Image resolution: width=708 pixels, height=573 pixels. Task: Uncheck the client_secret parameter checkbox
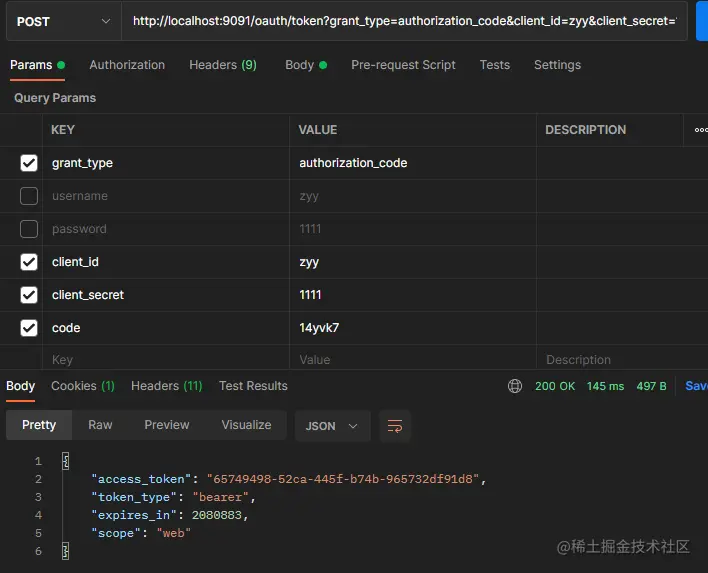[29, 295]
